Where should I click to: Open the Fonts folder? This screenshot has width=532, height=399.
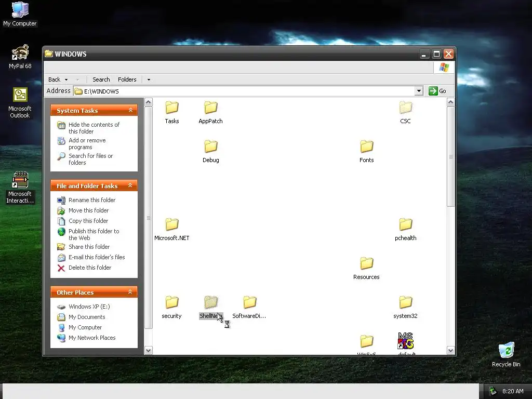click(366, 152)
